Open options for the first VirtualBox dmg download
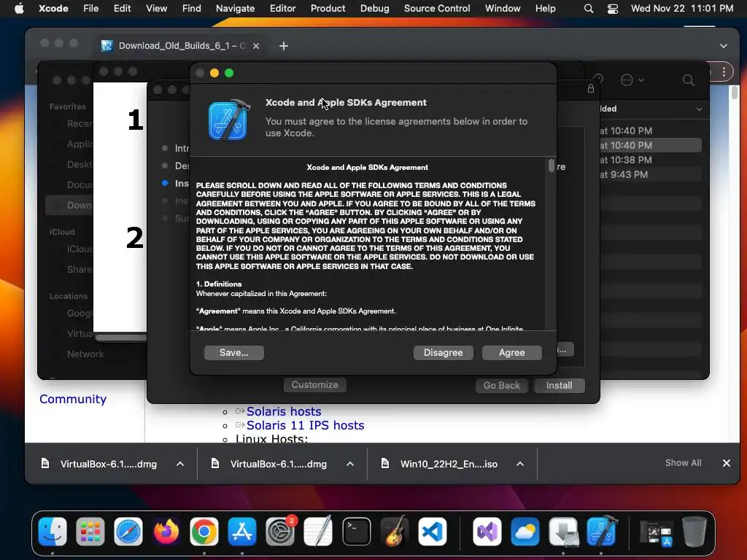 coord(180,464)
